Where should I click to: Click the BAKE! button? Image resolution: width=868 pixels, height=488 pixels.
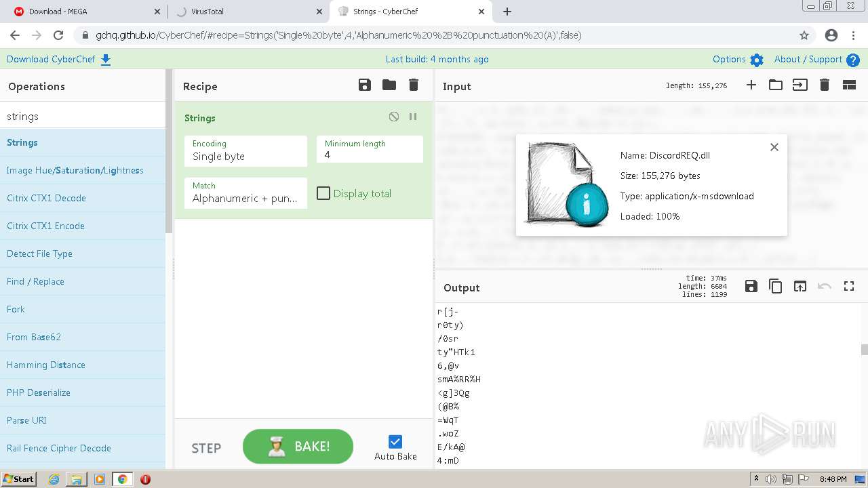[x=298, y=446]
